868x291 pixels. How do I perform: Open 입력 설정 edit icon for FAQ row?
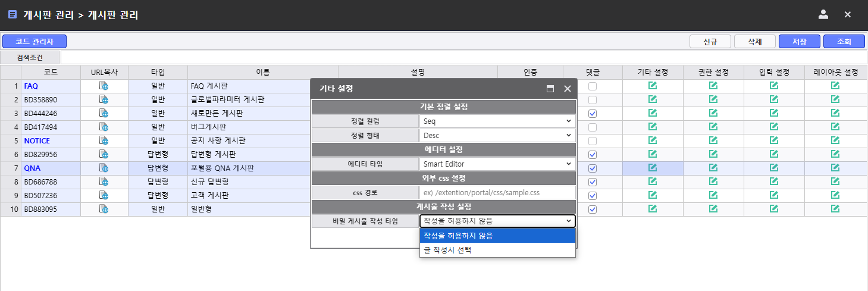(774, 86)
